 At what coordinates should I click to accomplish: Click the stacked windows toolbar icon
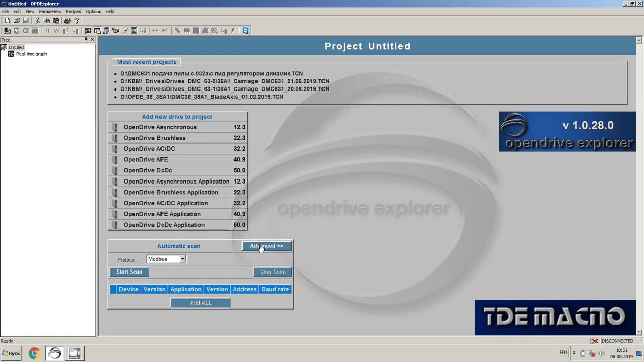pyautogui.click(x=106, y=31)
